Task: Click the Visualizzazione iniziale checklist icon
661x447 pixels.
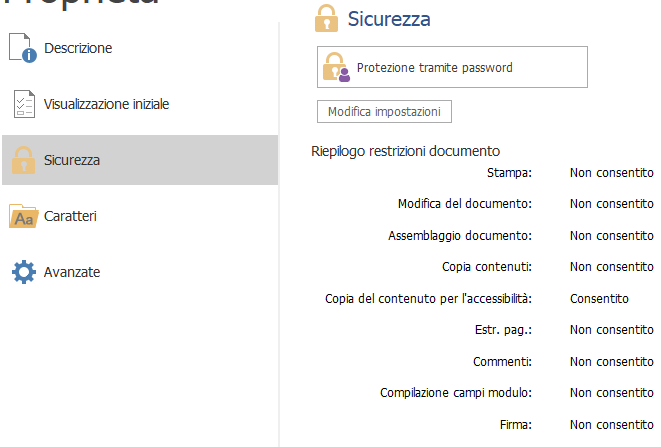Action: (x=23, y=104)
